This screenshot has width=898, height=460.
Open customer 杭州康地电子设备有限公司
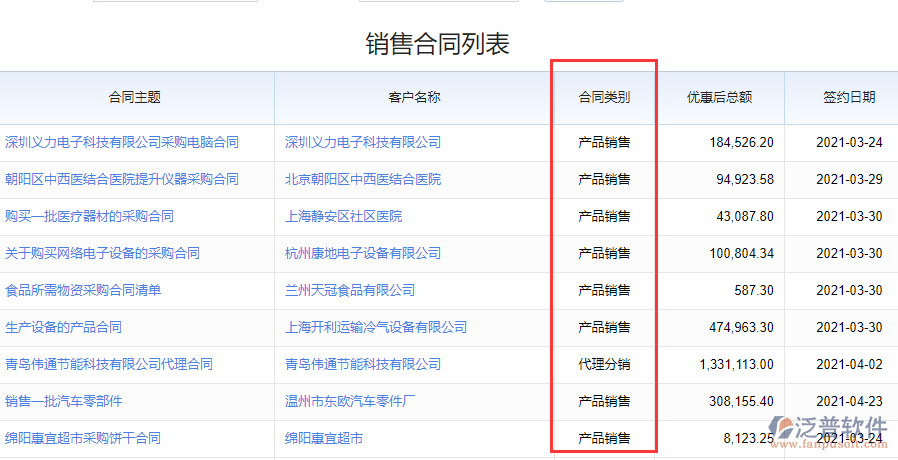363,253
